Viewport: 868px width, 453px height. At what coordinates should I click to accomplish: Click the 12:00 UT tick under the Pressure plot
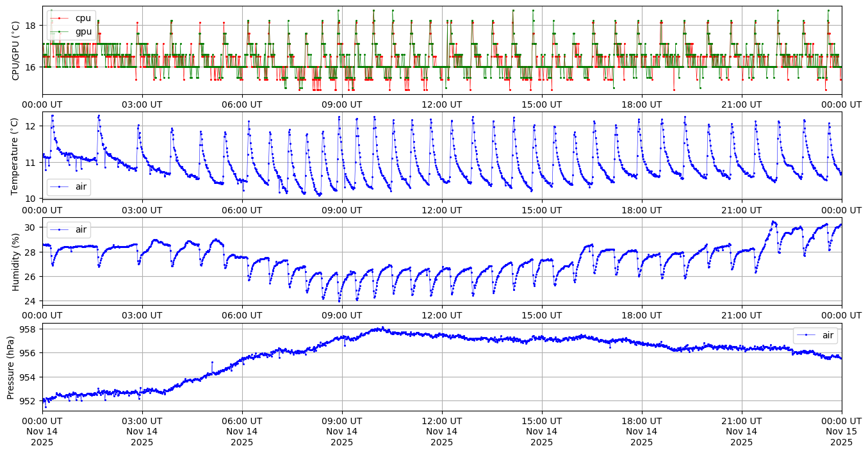pos(442,420)
